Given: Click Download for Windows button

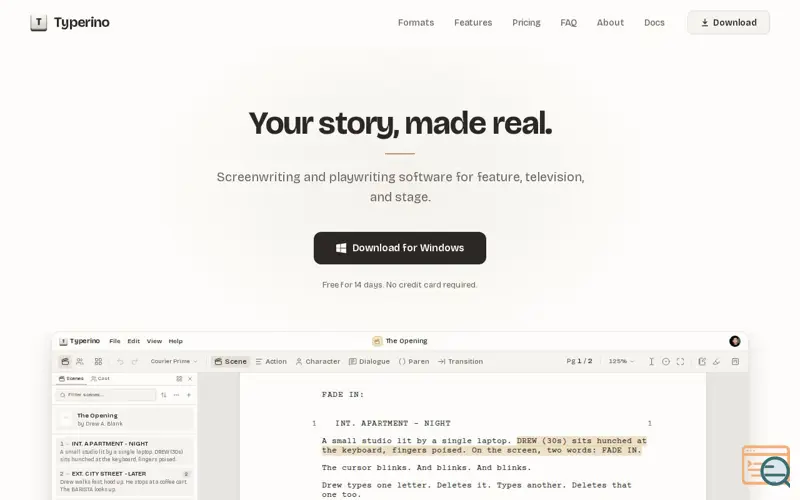Looking at the screenshot, I should tap(399, 248).
